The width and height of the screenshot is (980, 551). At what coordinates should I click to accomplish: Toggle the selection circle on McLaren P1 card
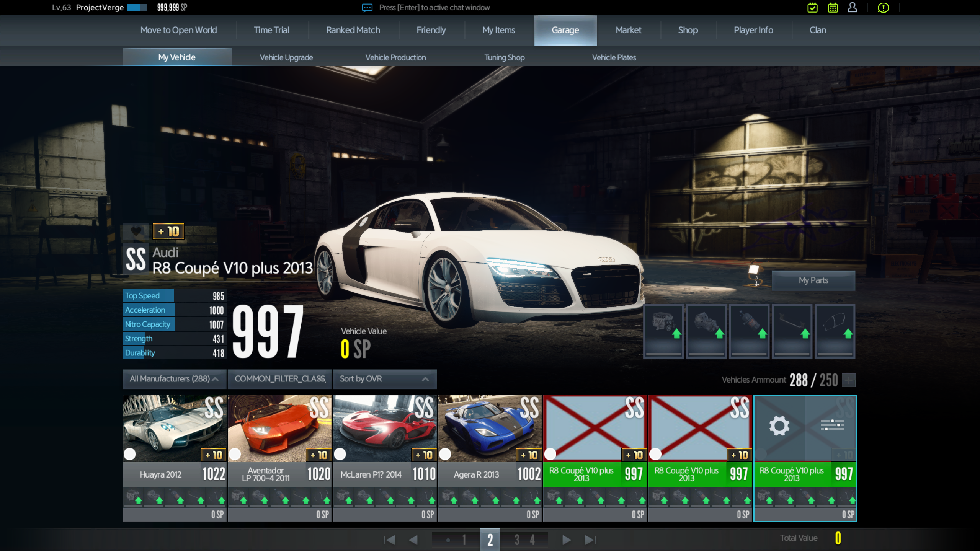(340, 454)
